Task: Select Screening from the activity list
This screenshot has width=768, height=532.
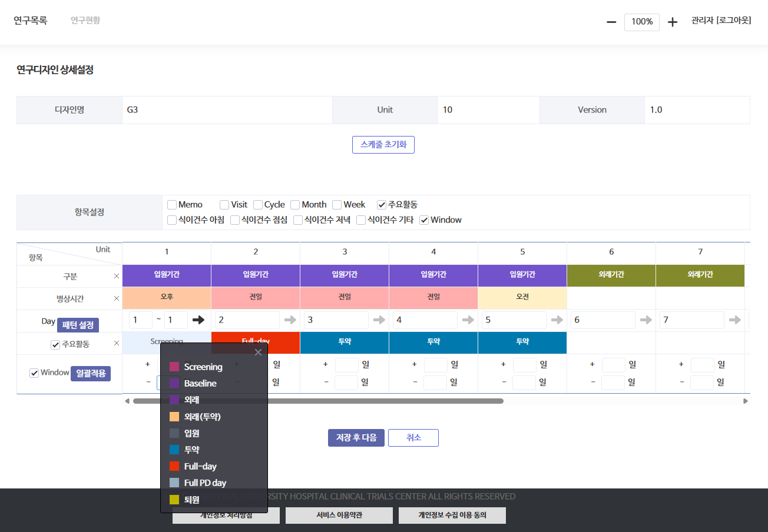Action: point(203,367)
